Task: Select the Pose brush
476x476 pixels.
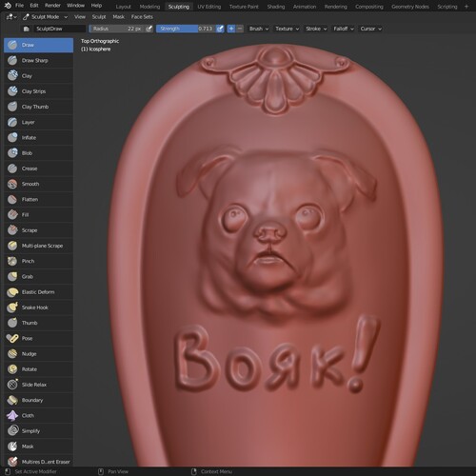Action: 38,338
